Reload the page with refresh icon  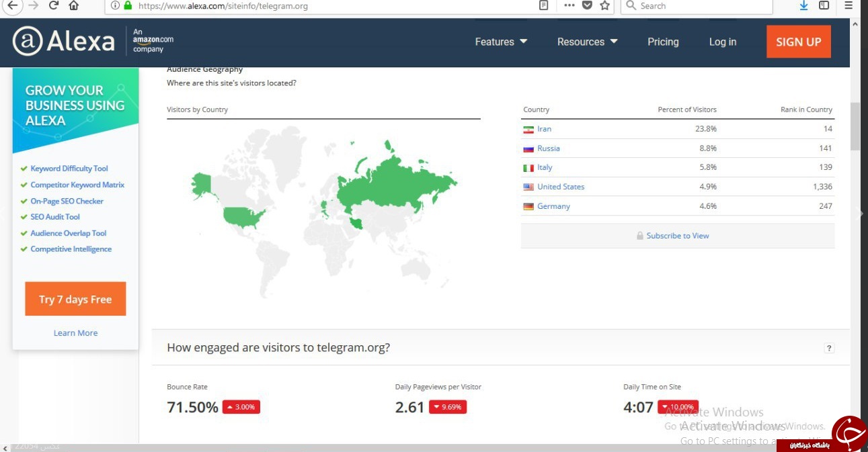point(54,5)
